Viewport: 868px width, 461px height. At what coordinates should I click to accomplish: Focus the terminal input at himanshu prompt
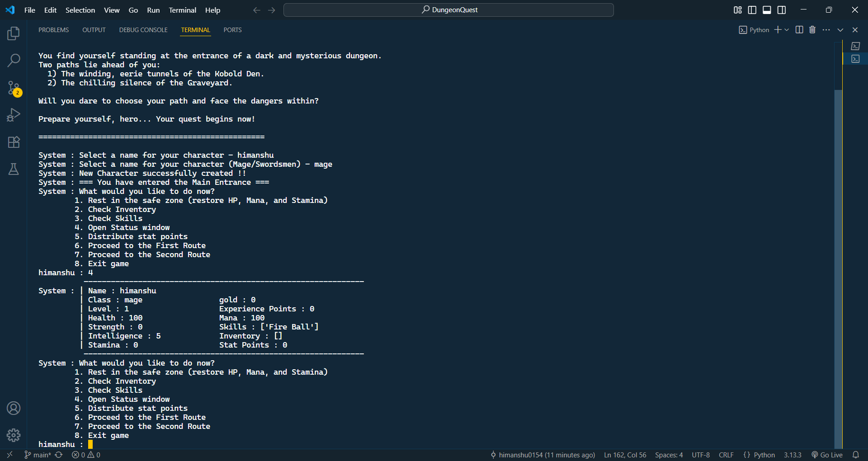[x=90, y=444]
